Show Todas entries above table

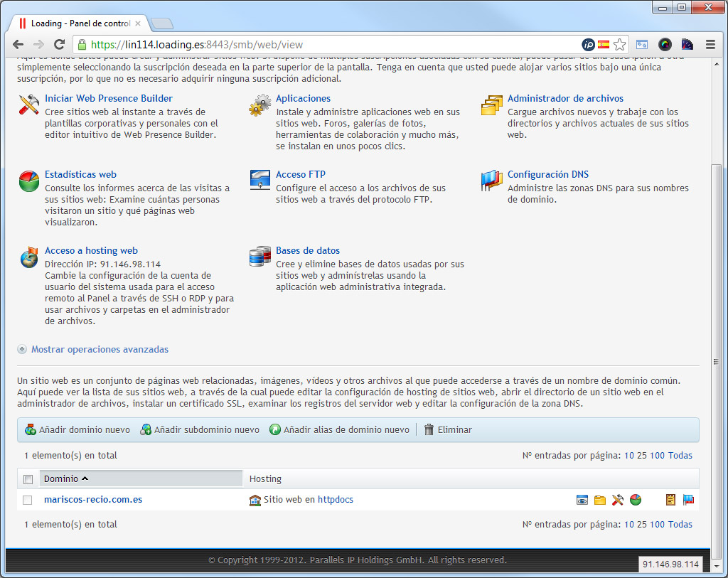[680, 456]
